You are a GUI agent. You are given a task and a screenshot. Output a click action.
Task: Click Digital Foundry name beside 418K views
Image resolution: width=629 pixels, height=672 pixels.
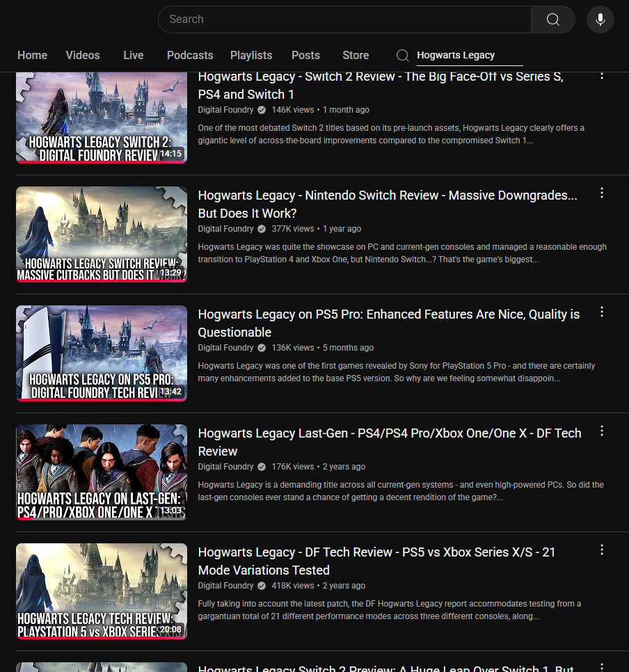pos(225,586)
